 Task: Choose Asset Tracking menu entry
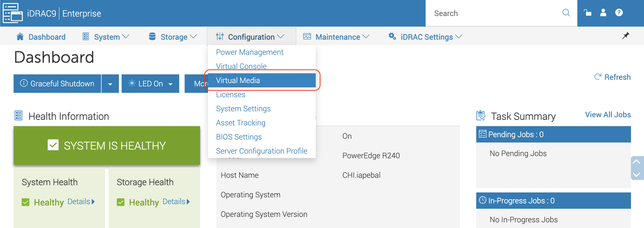pos(241,123)
